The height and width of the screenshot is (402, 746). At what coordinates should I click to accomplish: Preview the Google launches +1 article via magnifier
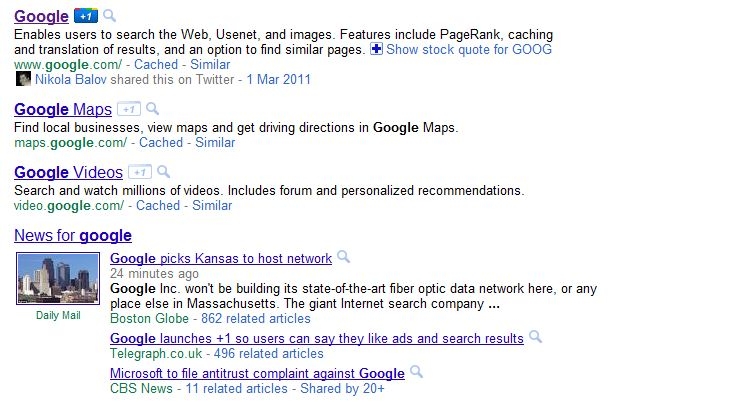coord(535,337)
